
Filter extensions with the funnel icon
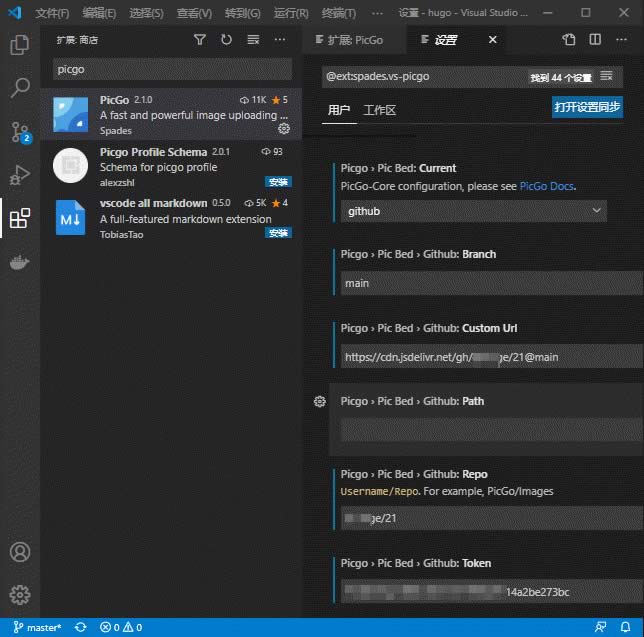[x=200, y=40]
